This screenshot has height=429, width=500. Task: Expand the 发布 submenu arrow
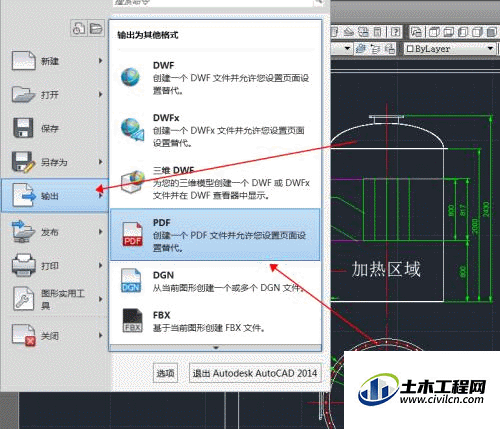pyautogui.click(x=100, y=232)
